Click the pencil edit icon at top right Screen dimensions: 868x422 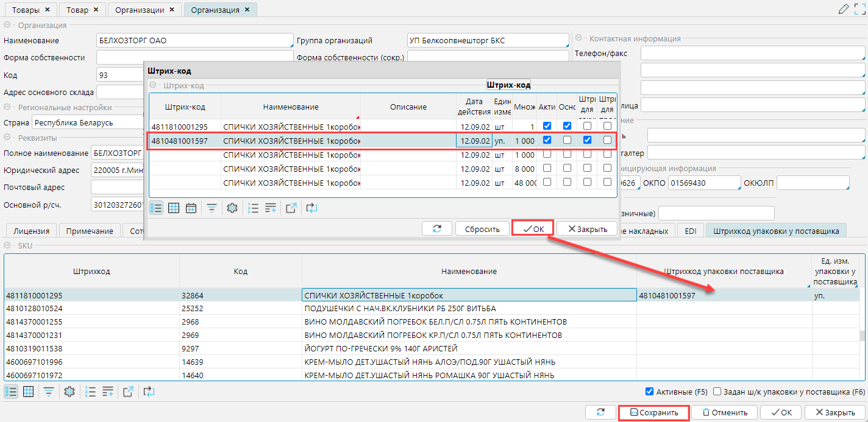pos(843,9)
